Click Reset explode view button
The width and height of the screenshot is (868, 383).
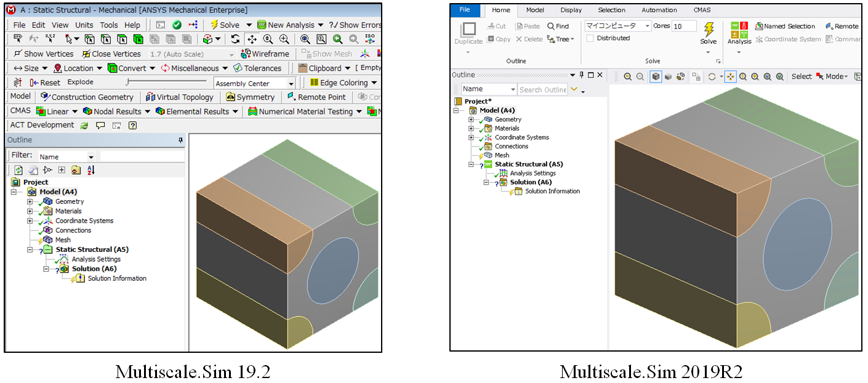[45, 83]
